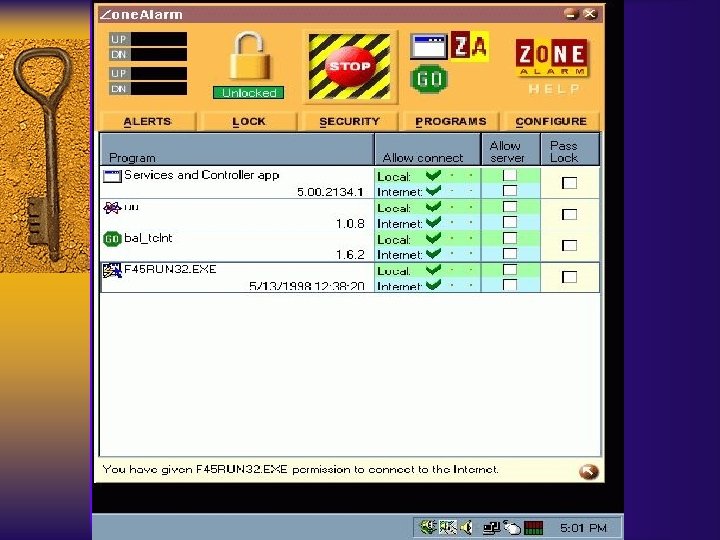Open the CONFIGURE panel
The image size is (720, 540).
[551, 122]
